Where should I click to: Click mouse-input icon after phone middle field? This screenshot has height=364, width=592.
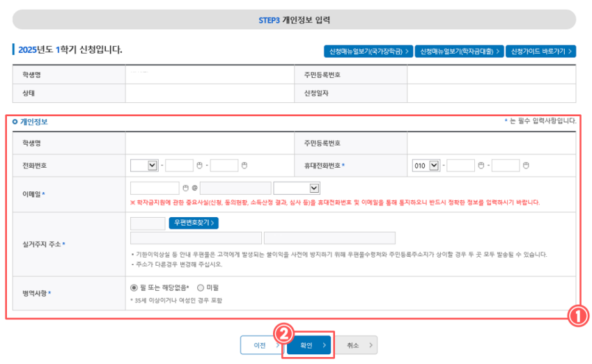pos(199,165)
